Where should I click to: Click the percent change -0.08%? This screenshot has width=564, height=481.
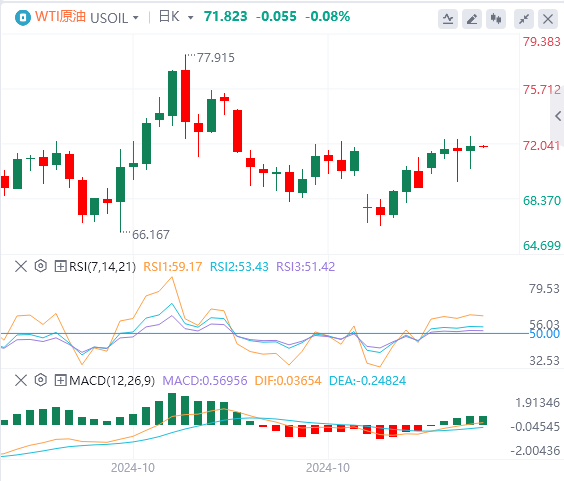pyautogui.click(x=328, y=16)
